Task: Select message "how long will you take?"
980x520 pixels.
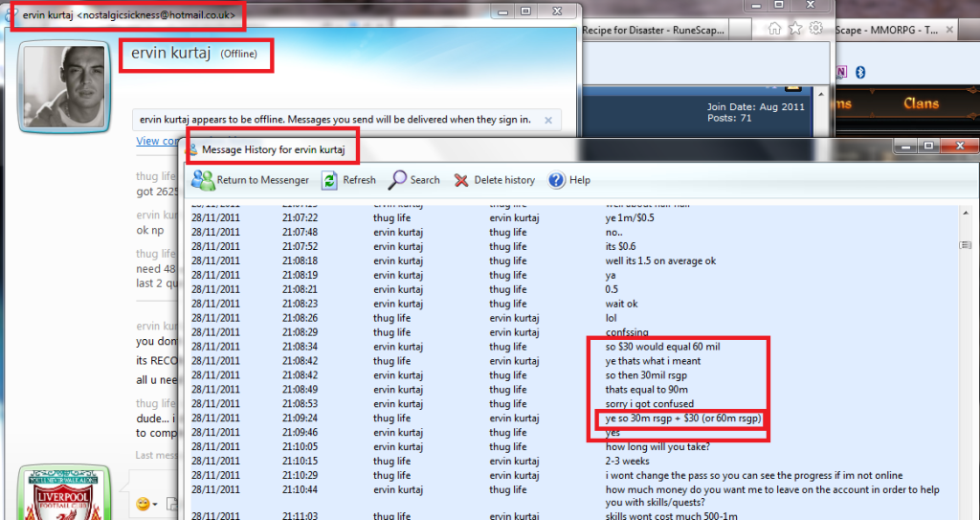Action: pos(657,447)
